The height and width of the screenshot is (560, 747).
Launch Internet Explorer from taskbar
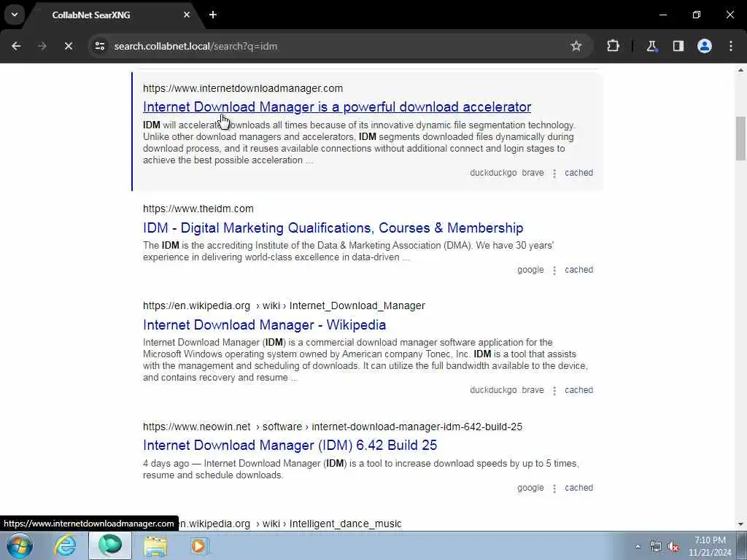(65, 545)
